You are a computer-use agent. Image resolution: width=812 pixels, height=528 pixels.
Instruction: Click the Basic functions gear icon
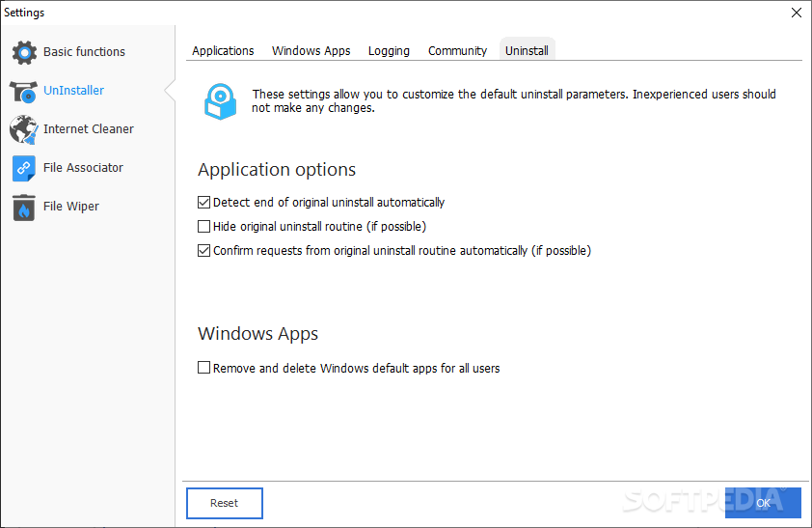(24, 52)
